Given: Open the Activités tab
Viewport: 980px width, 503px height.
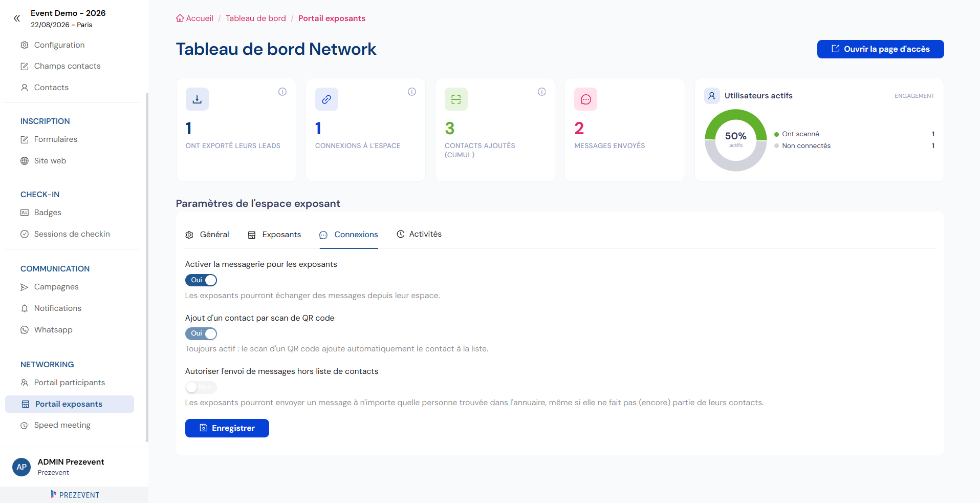Looking at the screenshot, I should (x=419, y=234).
